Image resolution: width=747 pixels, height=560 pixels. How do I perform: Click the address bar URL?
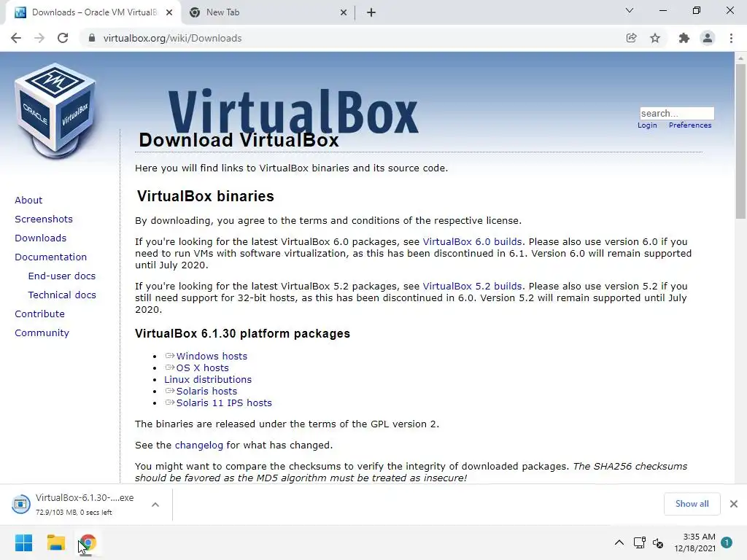[x=172, y=38]
